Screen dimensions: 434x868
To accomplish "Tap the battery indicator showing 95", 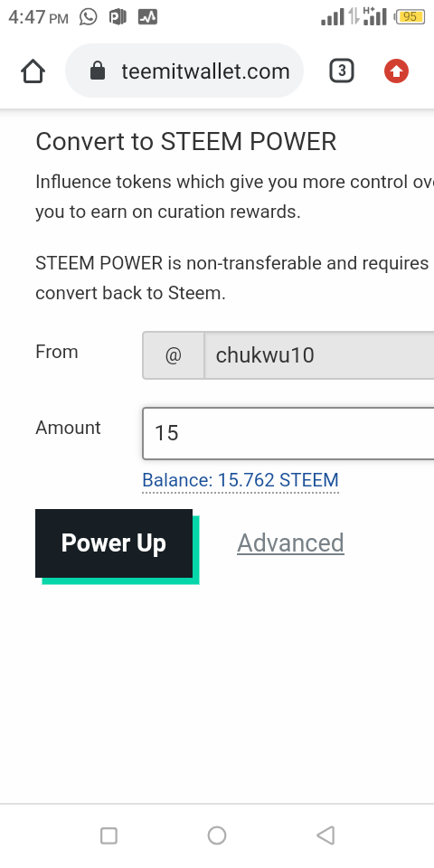I will pyautogui.click(x=409, y=16).
